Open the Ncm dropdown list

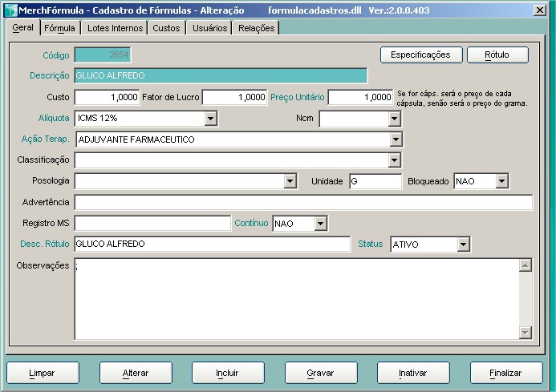(x=394, y=119)
